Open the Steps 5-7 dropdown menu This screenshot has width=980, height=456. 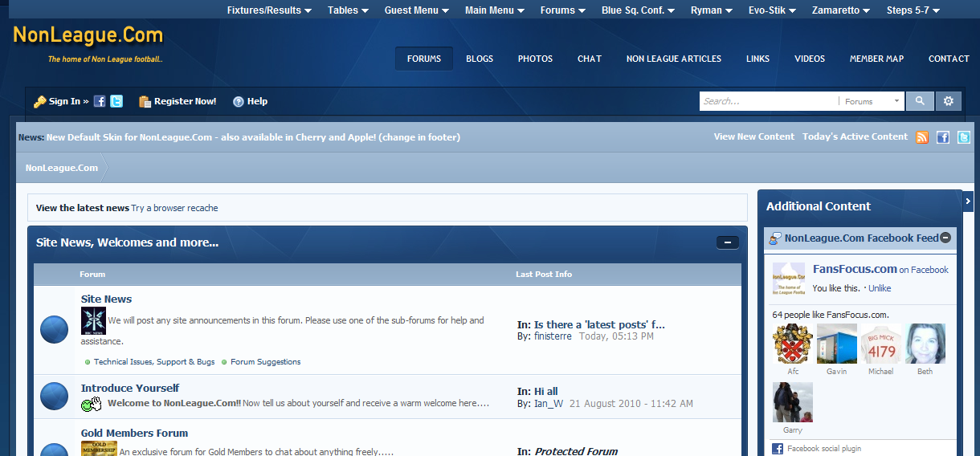913,10
